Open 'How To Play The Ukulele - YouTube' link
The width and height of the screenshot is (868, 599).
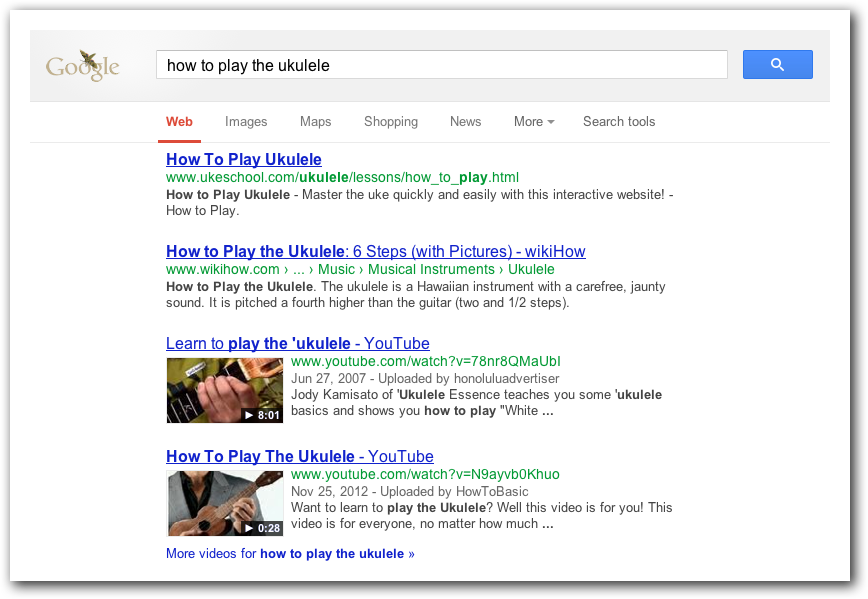[299, 456]
